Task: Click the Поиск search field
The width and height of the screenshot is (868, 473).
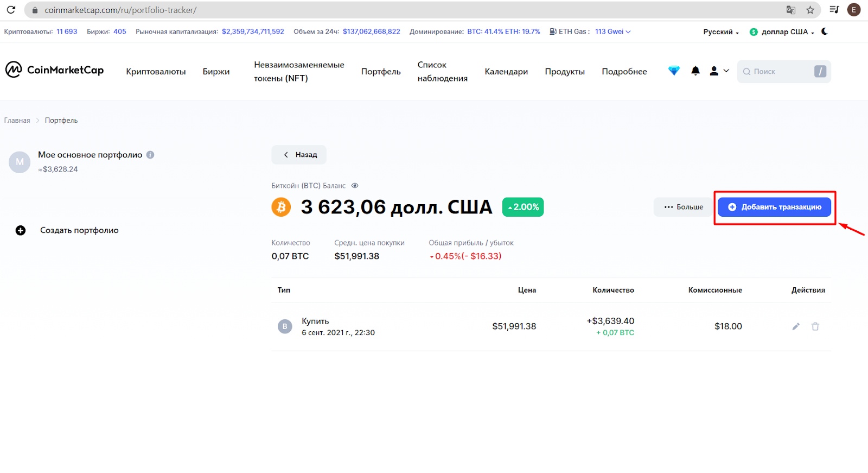Action: [784, 72]
